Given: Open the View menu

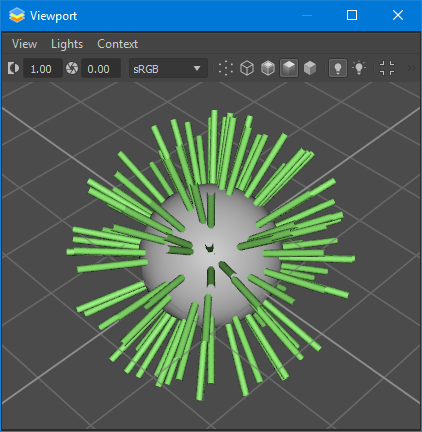Looking at the screenshot, I should 24,44.
